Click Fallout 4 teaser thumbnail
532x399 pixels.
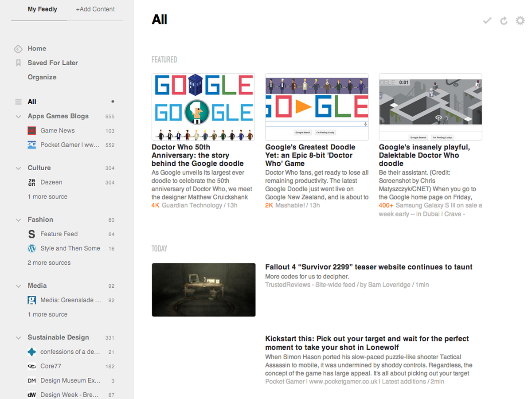pyautogui.click(x=203, y=290)
